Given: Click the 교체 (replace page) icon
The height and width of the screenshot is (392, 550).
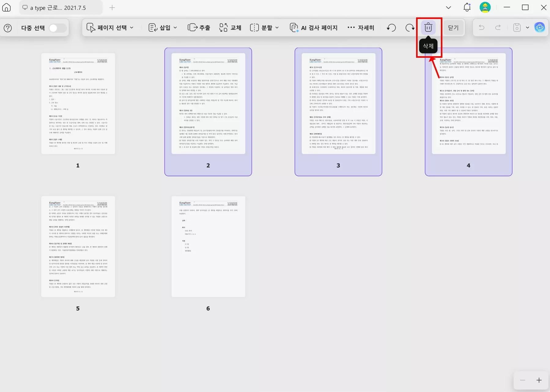Looking at the screenshot, I should (230, 27).
